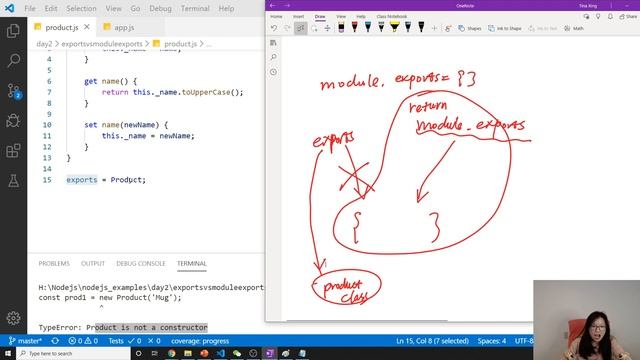Switch to the PROBLEMS panel tab
This screenshot has width=640, height=360.
pos(54,264)
